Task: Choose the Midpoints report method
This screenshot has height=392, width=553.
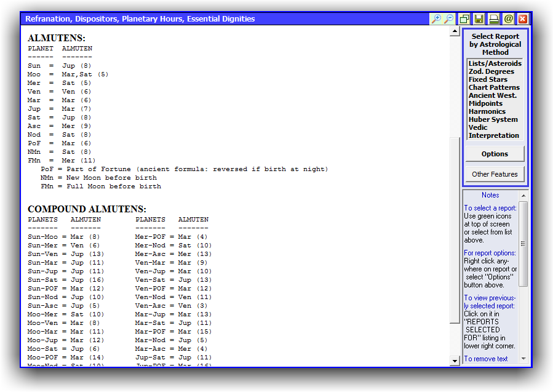Action: pyautogui.click(x=485, y=103)
